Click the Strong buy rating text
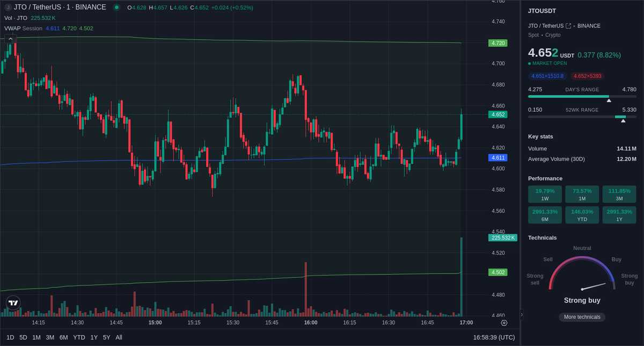Viewport: 644px width, 346px height. tap(582, 300)
